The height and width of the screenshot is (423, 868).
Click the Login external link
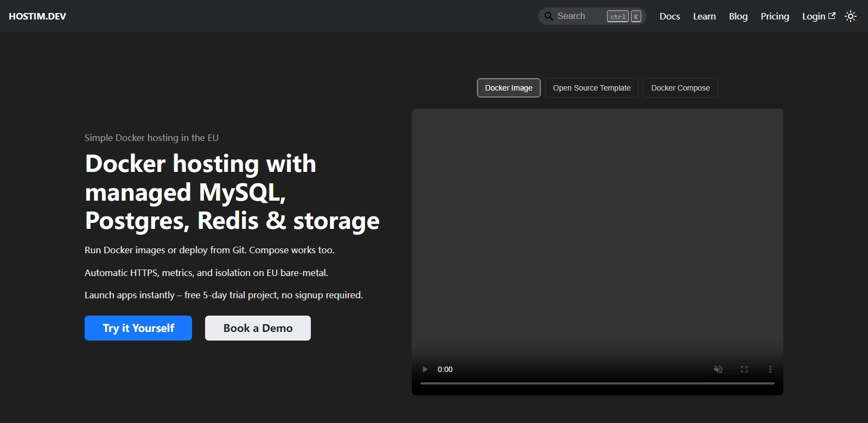click(x=818, y=16)
